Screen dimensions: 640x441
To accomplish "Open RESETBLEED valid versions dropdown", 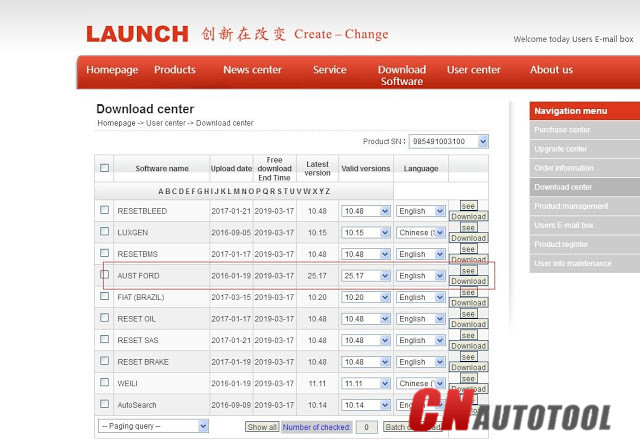I will point(366,211).
